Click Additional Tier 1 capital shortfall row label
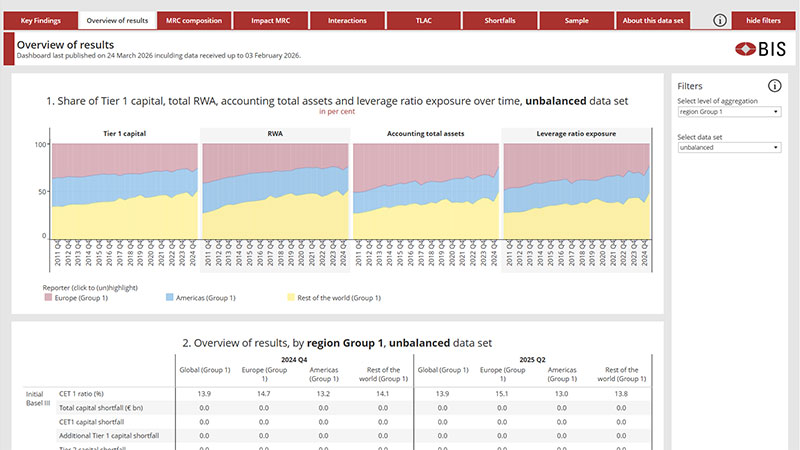The height and width of the screenshot is (450, 800). tap(109, 436)
